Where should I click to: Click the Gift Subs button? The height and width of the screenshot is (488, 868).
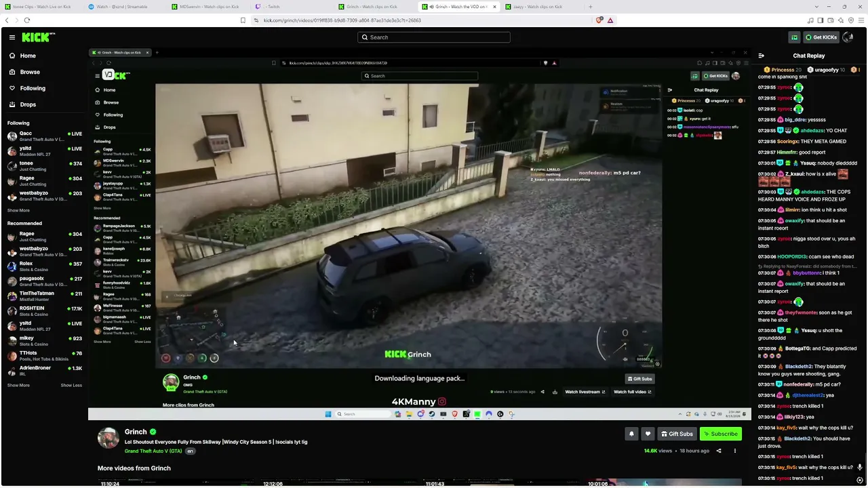coord(677,434)
